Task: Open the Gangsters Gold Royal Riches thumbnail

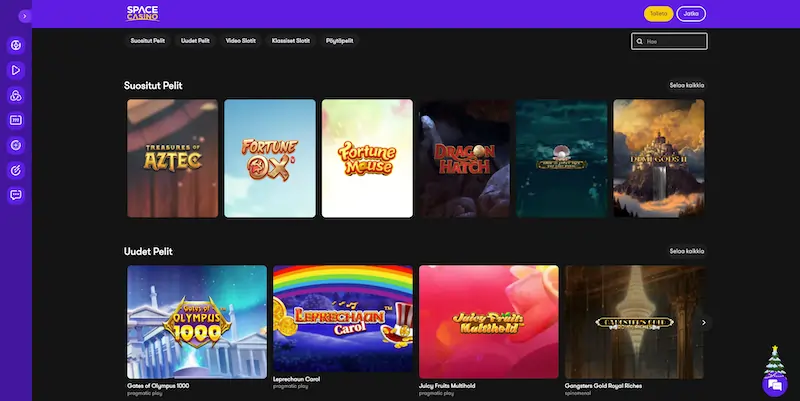Action: pos(634,322)
